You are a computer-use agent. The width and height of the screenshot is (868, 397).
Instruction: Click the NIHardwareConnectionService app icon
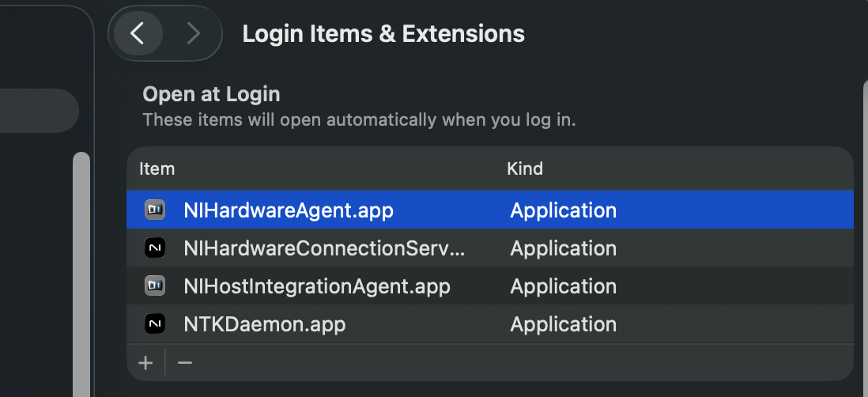(x=155, y=248)
